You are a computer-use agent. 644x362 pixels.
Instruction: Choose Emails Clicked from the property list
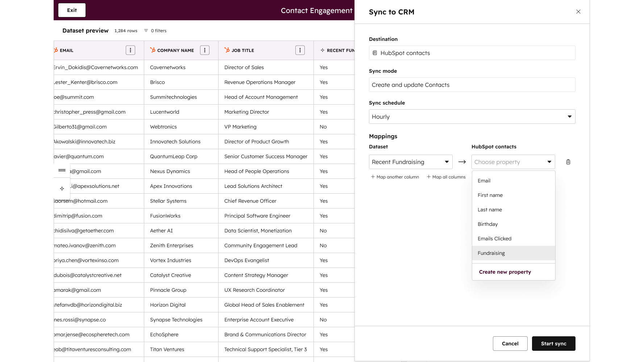point(494,239)
